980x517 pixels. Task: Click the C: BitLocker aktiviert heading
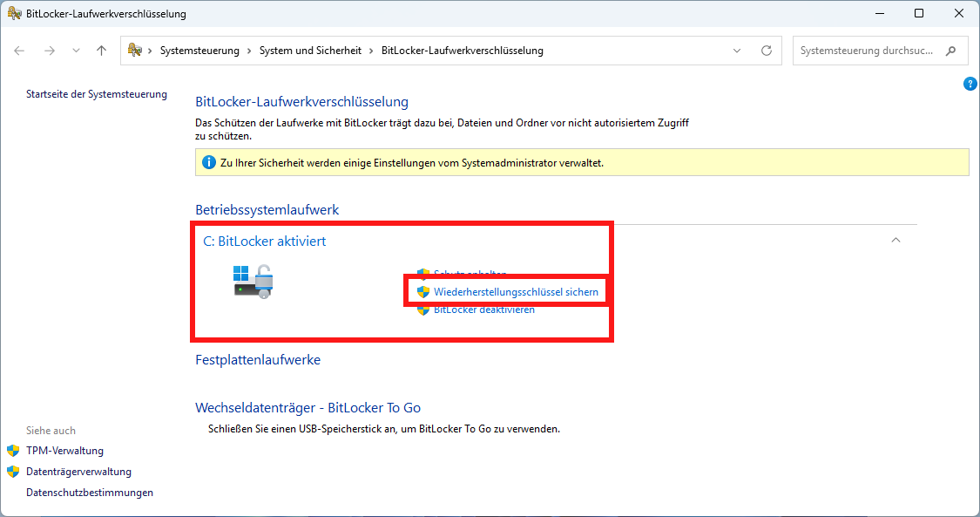pyautogui.click(x=264, y=241)
